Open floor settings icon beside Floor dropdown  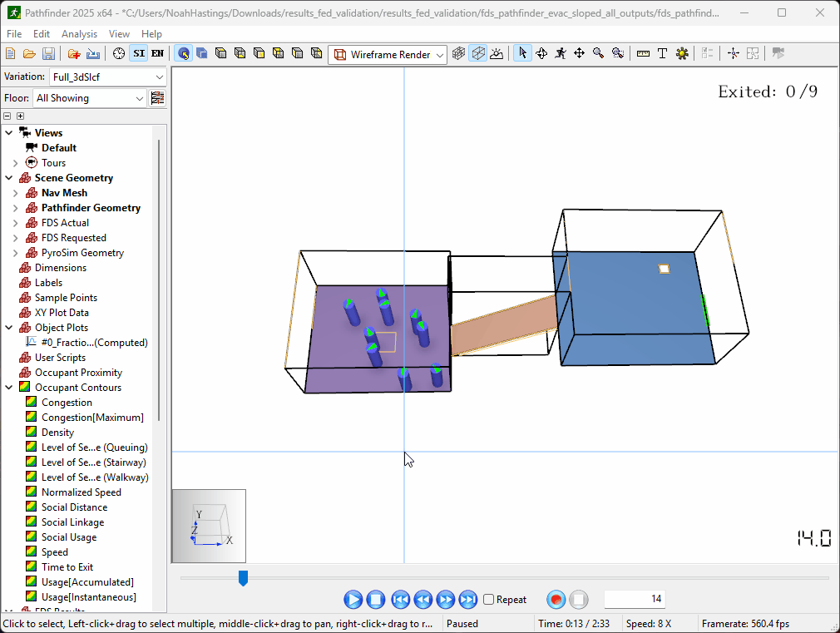(x=157, y=98)
